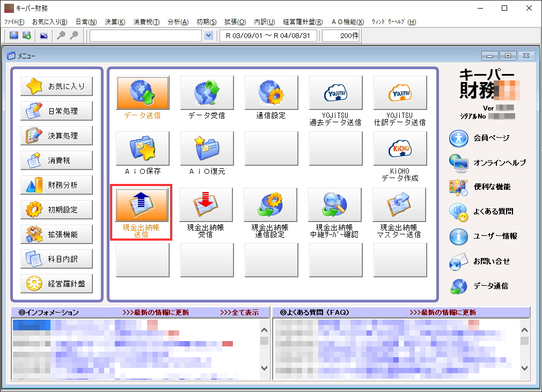This screenshot has width=542, height=392.
Task: Click the fiscal period R 03/09/01 field
Action: click(x=268, y=35)
